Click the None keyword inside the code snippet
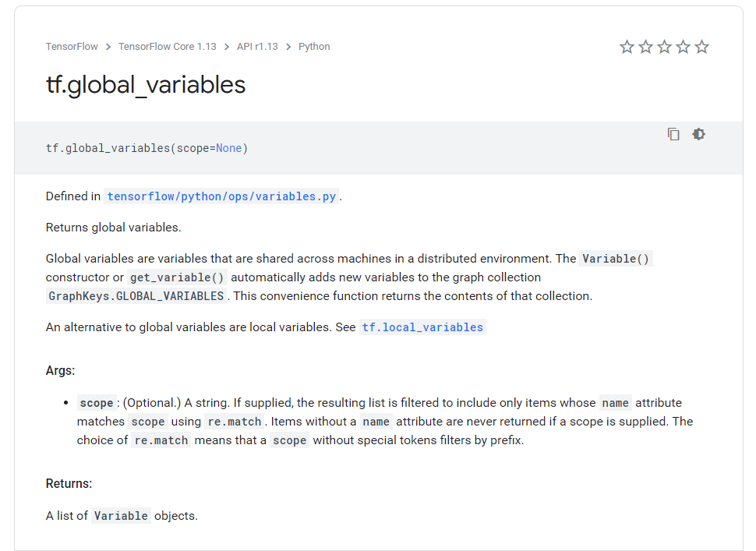 (229, 147)
